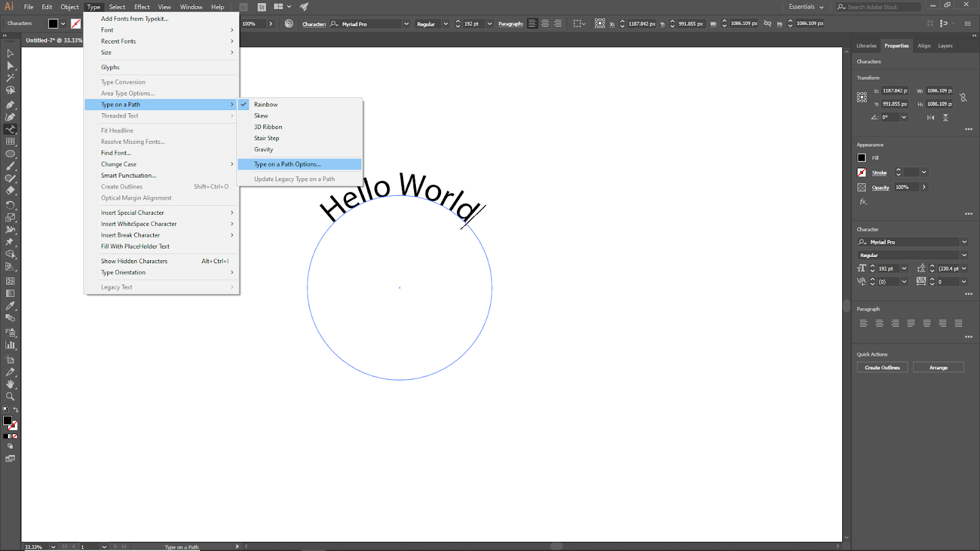
Task: Choose Type on a Path Options
Action: tap(287, 164)
